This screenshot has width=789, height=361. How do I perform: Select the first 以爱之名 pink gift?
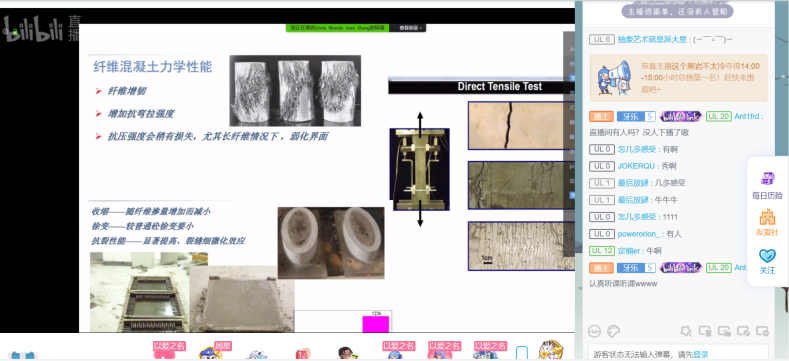pos(170,350)
